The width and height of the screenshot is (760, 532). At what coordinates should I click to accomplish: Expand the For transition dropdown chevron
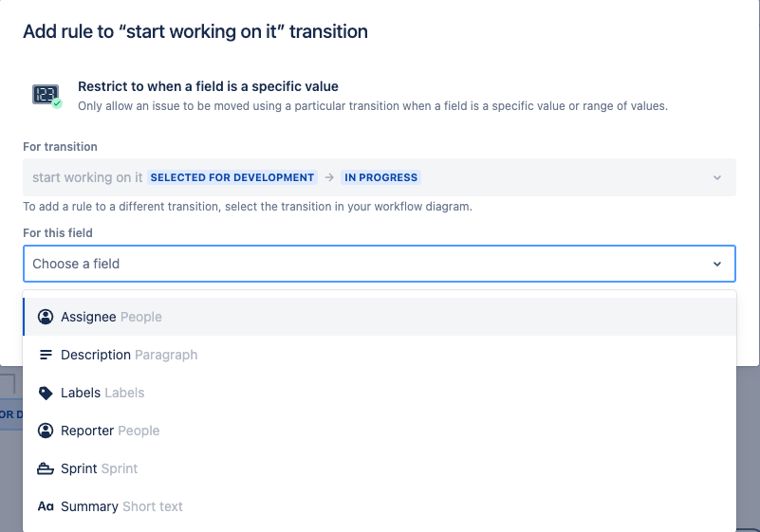click(717, 178)
